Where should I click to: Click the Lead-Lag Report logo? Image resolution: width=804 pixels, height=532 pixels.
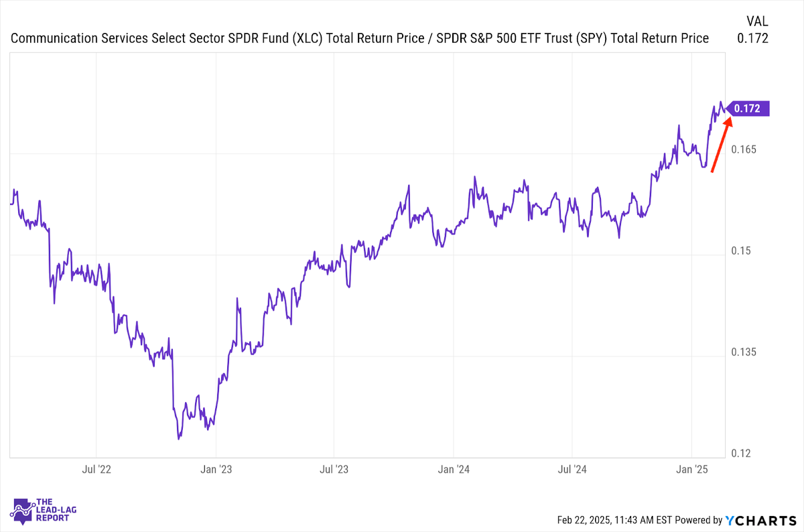pyautogui.click(x=42, y=509)
